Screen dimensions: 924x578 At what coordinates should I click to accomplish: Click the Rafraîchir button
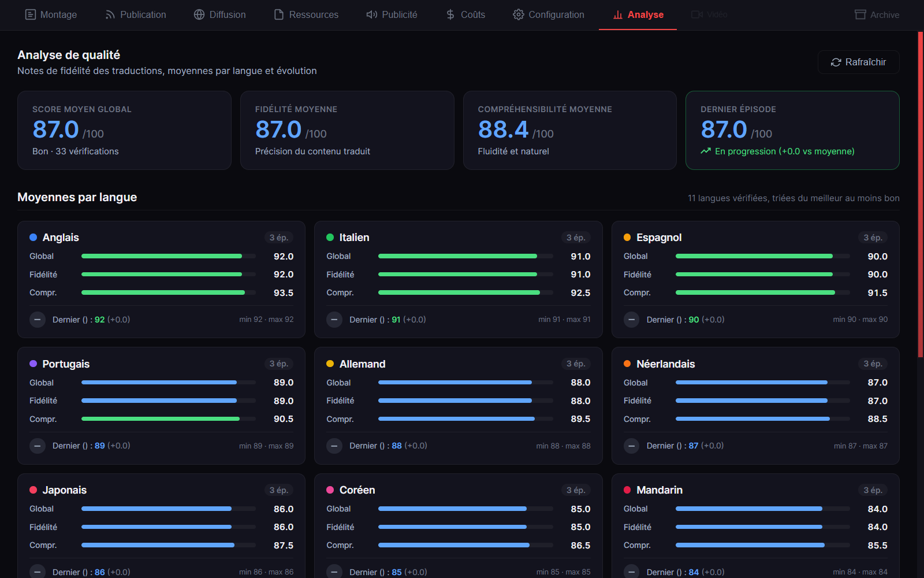coord(859,62)
